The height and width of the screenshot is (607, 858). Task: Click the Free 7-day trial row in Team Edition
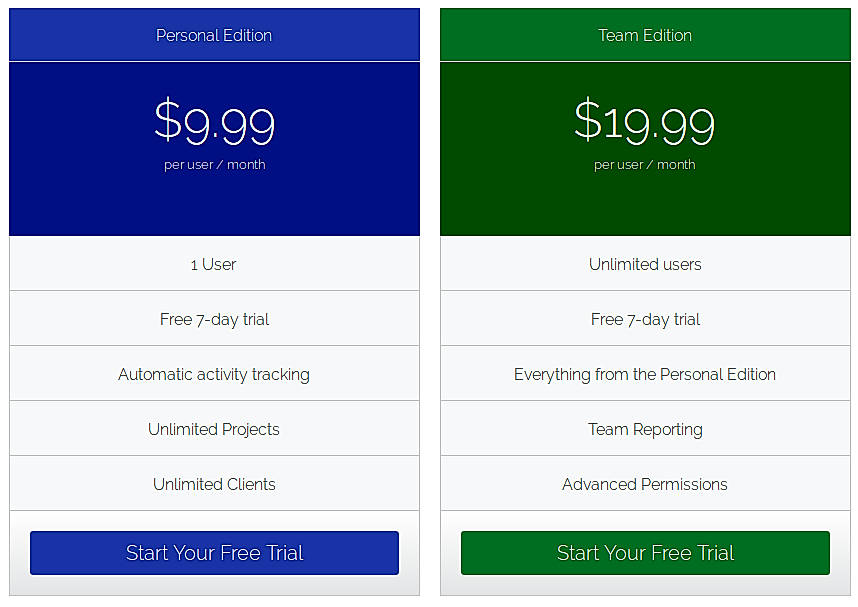coord(645,319)
